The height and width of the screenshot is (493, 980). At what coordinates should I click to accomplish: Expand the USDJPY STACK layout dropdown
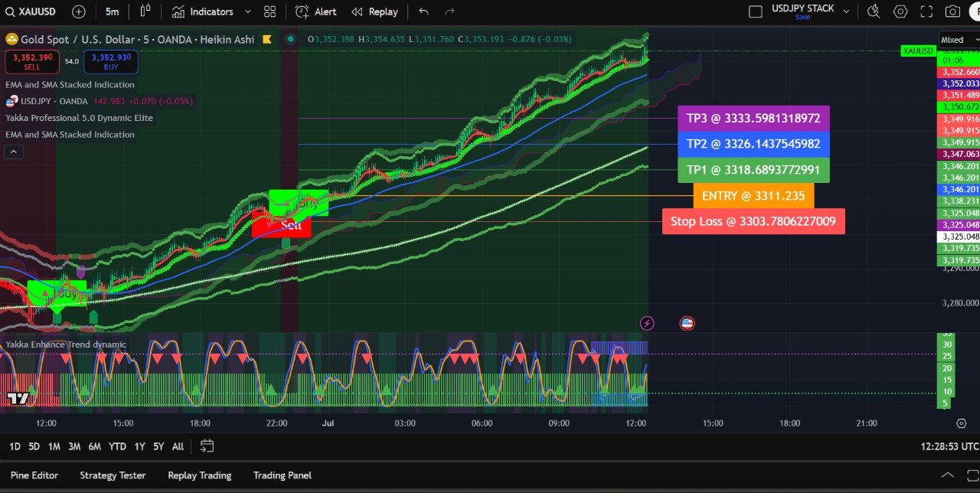click(846, 11)
